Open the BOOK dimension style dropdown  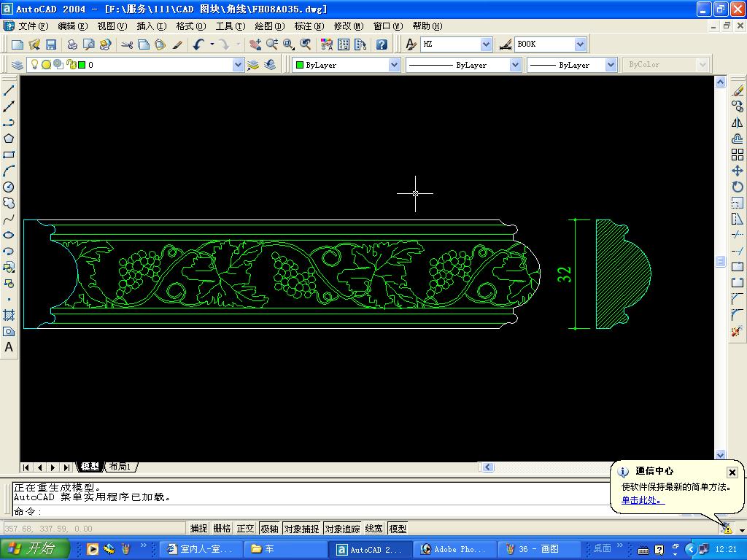click(x=580, y=44)
